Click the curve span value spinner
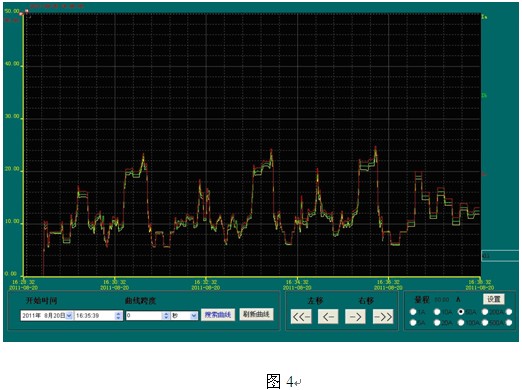The width and height of the screenshot is (522, 390). (x=166, y=316)
